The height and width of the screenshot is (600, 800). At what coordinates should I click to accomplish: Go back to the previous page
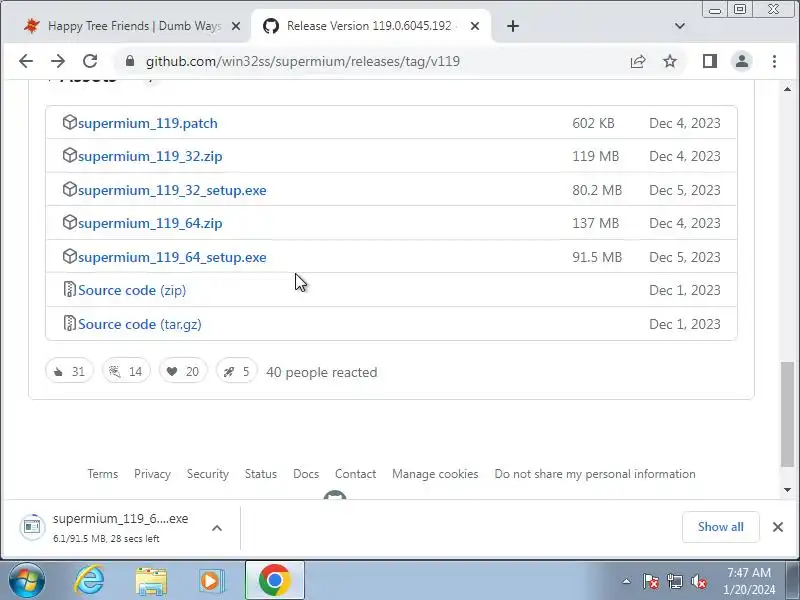click(x=26, y=61)
